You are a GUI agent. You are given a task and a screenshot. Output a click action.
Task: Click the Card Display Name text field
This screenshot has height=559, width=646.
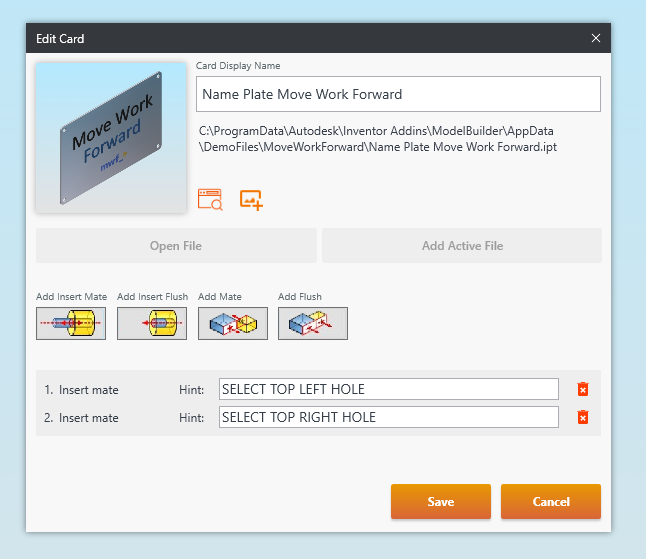(398, 95)
